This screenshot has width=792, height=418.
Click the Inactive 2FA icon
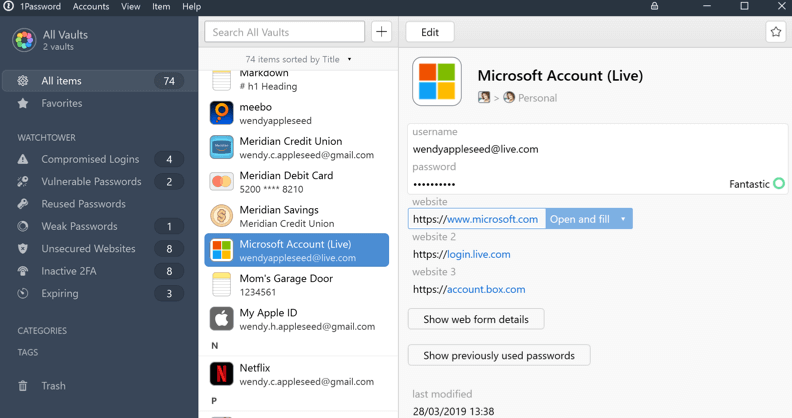[23, 271]
